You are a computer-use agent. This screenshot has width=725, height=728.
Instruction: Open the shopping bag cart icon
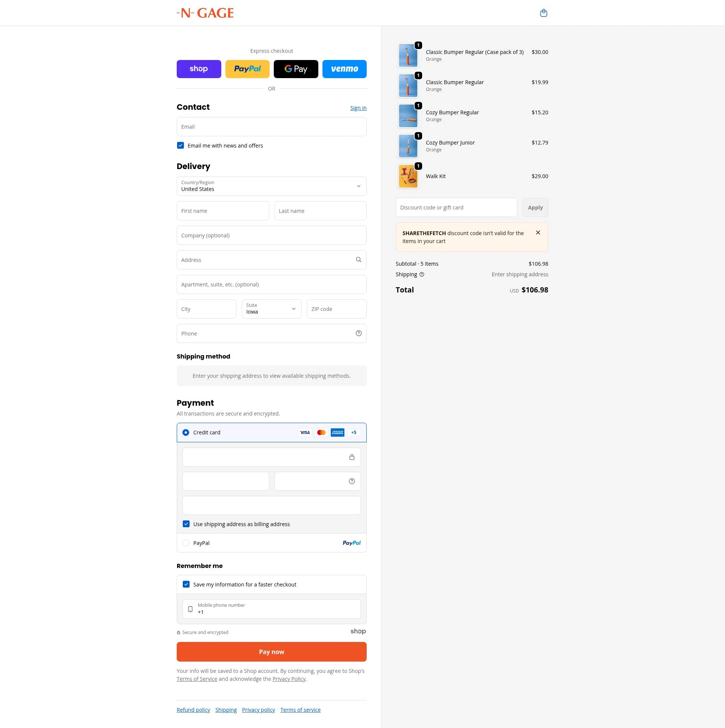(x=543, y=13)
